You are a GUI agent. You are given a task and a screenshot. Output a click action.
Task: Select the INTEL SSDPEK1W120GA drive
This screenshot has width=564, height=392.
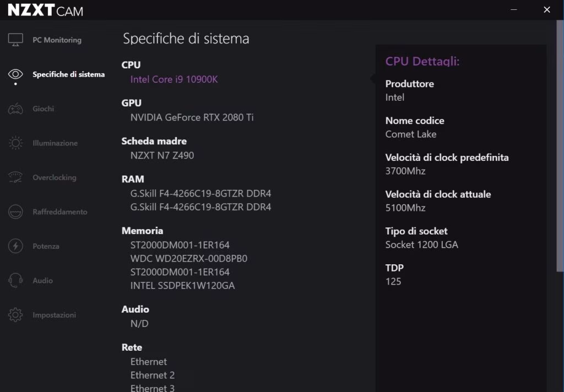tap(182, 286)
